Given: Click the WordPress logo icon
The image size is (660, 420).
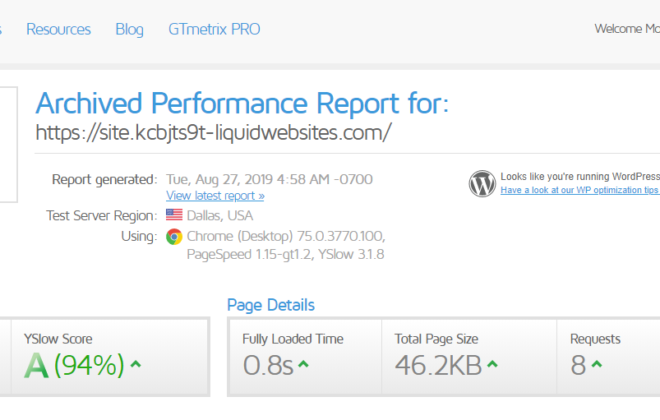Looking at the screenshot, I should pos(482,183).
